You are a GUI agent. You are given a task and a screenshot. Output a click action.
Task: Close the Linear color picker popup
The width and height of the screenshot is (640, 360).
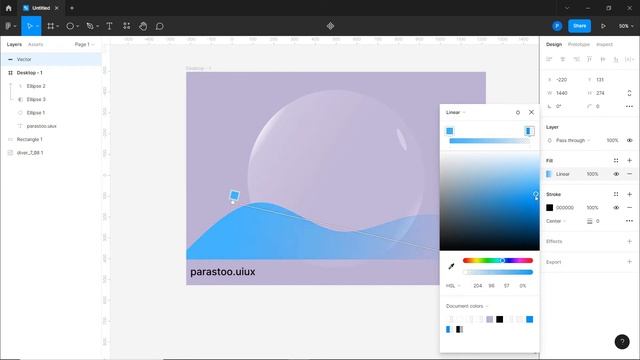531,112
